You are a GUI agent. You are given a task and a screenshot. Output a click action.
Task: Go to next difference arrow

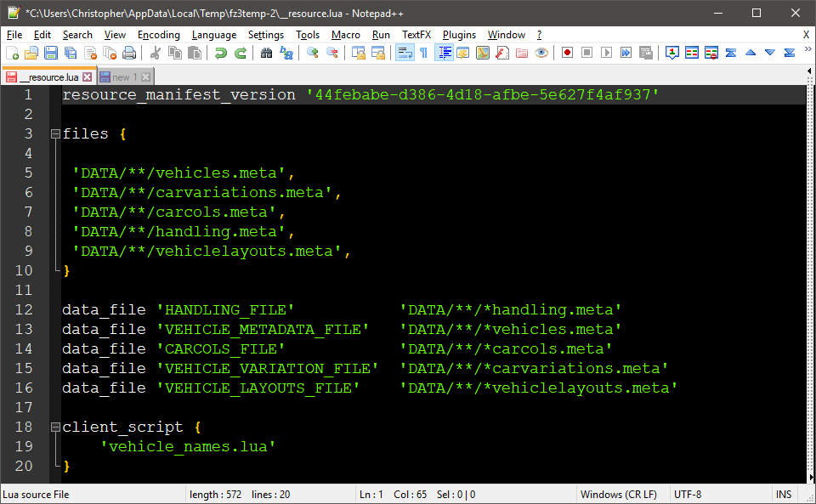[770, 53]
